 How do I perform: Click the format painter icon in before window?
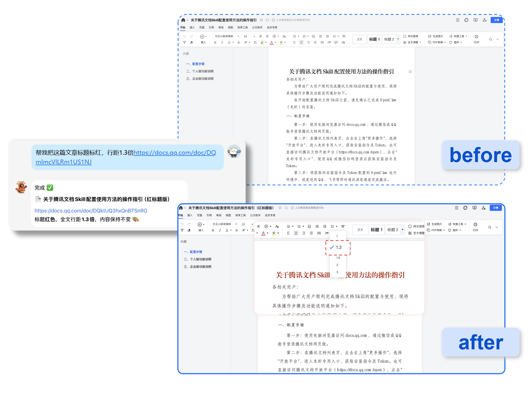pos(184,43)
